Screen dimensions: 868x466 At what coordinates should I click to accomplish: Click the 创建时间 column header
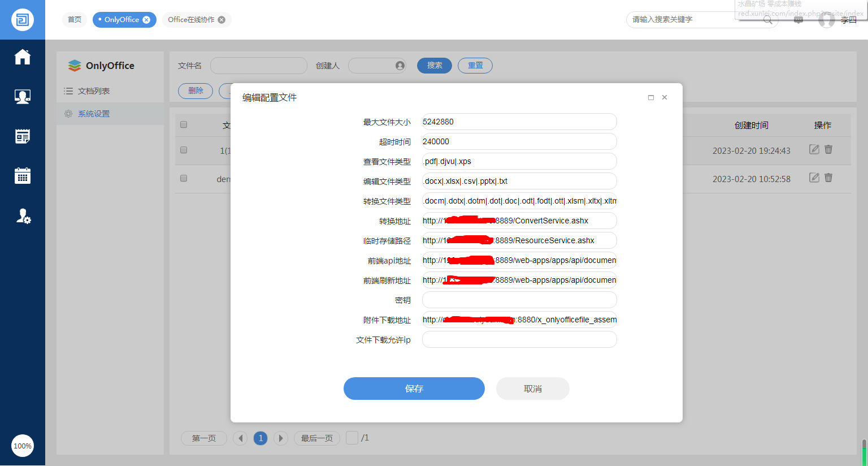(752, 126)
